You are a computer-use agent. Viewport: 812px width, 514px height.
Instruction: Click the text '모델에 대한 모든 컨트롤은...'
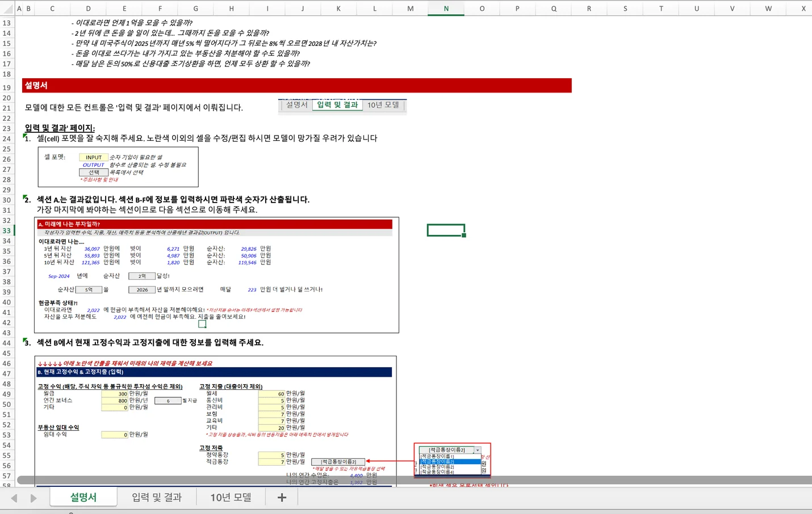point(134,107)
